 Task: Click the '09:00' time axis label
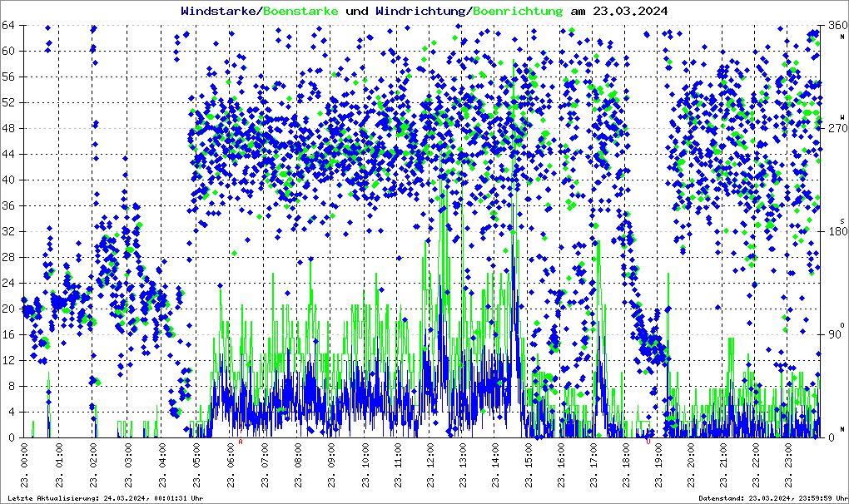coord(332,457)
